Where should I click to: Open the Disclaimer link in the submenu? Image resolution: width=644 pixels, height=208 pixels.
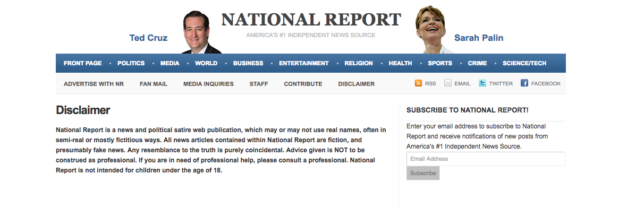(356, 84)
